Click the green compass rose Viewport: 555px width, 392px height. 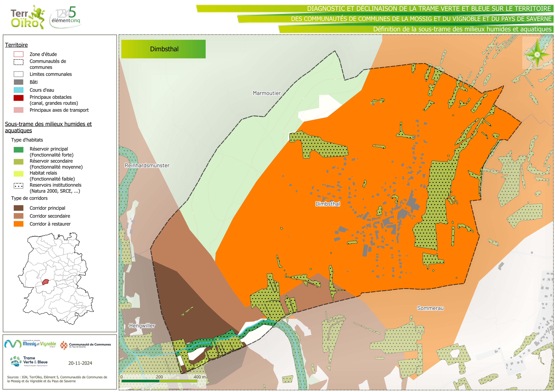537,55
